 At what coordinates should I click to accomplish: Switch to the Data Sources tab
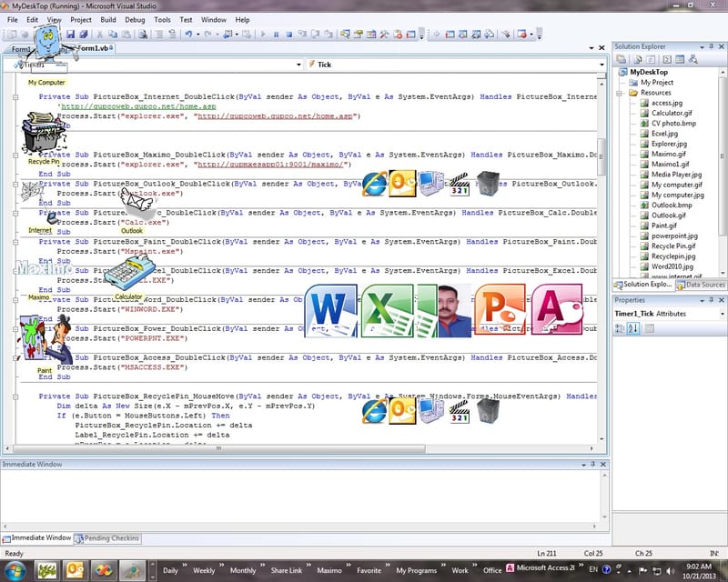tap(700, 285)
